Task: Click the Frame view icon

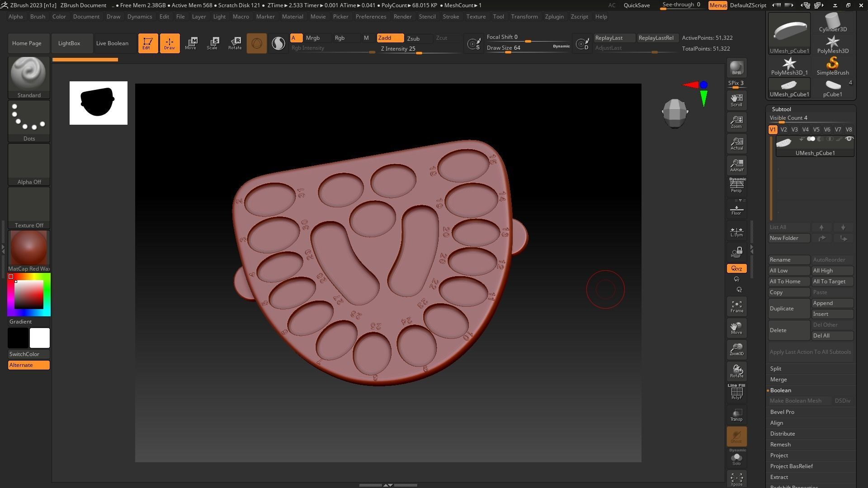Action: 736,307
